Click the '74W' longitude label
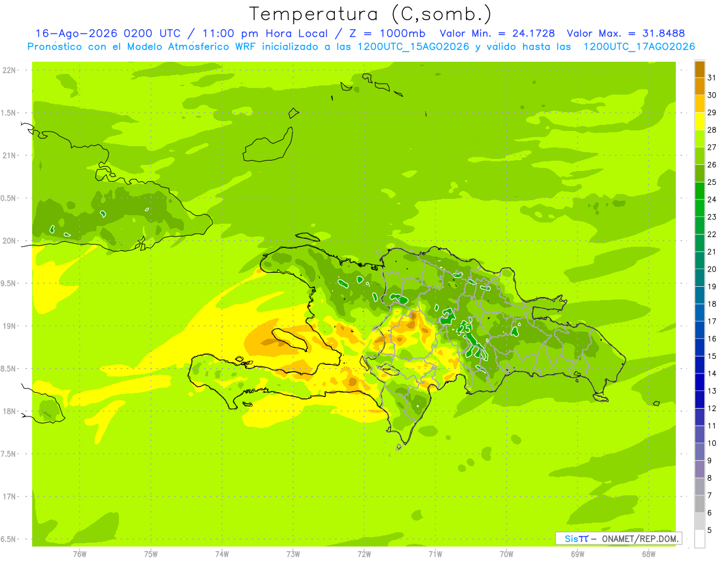 click(222, 554)
